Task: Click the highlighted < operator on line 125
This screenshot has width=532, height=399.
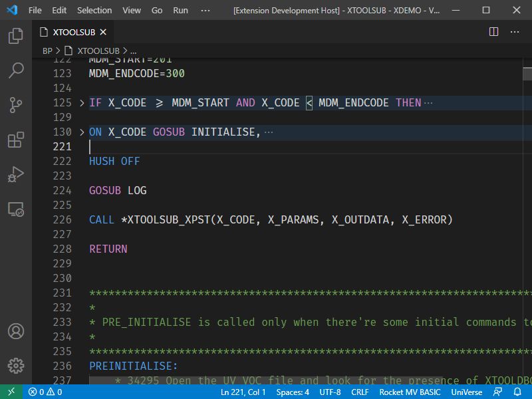Action: click(x=309, y=103)
